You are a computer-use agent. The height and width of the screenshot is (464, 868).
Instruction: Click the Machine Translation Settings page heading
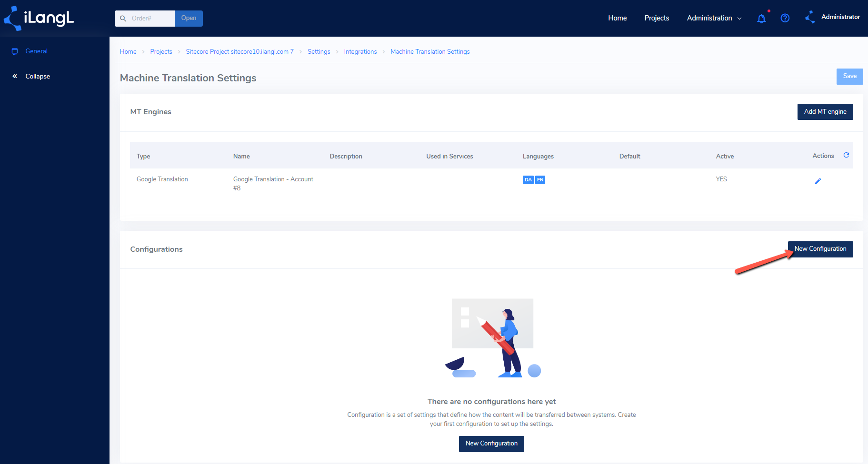coord(188,78)
